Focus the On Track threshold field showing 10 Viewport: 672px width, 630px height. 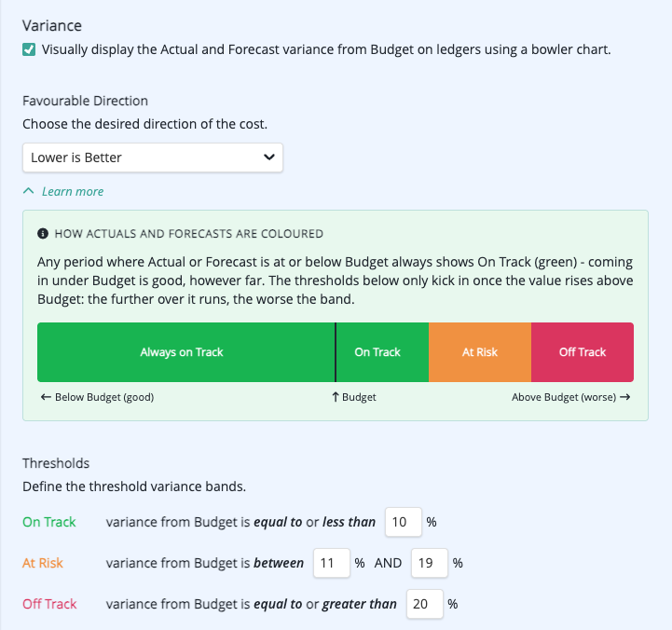click(404, 522)
